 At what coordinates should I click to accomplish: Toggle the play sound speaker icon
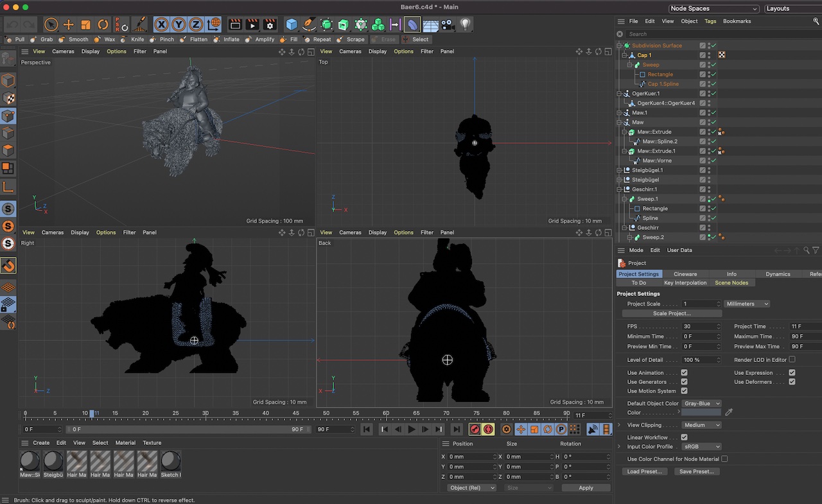pos(593,430)
